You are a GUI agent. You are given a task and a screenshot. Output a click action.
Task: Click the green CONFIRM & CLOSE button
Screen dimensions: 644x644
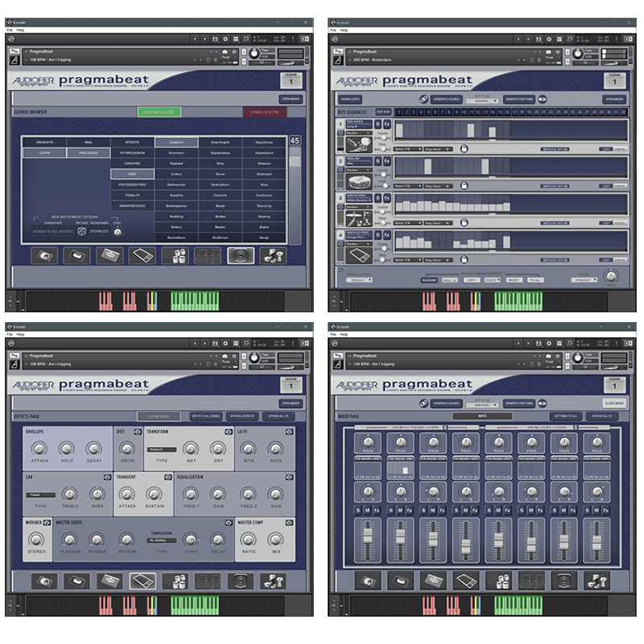tap(159, 112)
